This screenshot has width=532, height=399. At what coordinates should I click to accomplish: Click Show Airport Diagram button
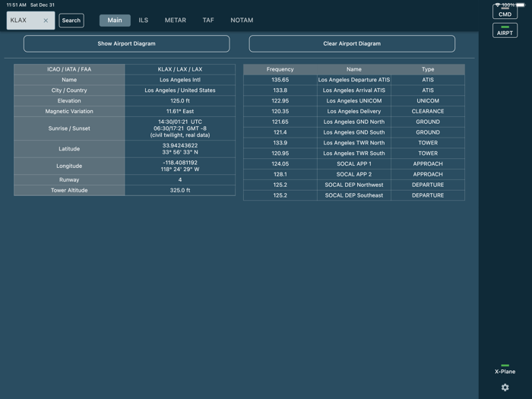click(127, 43)
